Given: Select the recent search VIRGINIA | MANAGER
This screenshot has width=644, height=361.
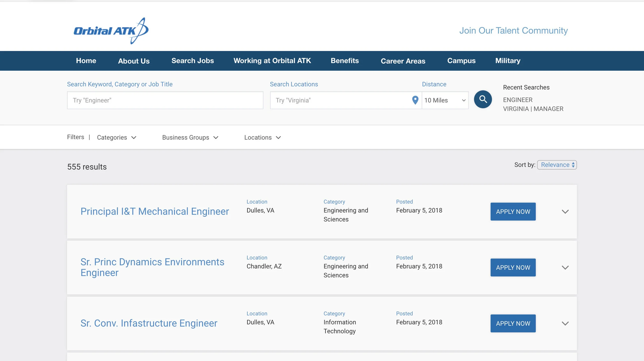Looking at the screenshot, I should pyautogui.click(x=533, y=109).
